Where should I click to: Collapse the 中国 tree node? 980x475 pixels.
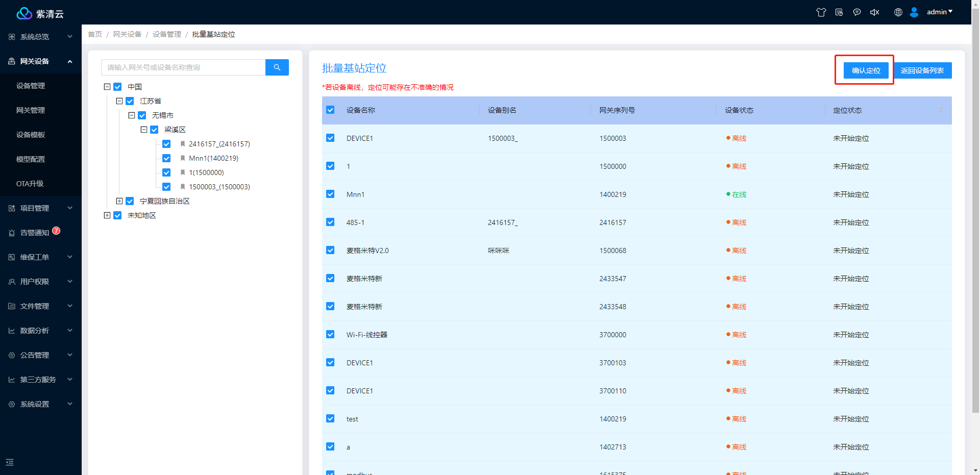(107, 87)
